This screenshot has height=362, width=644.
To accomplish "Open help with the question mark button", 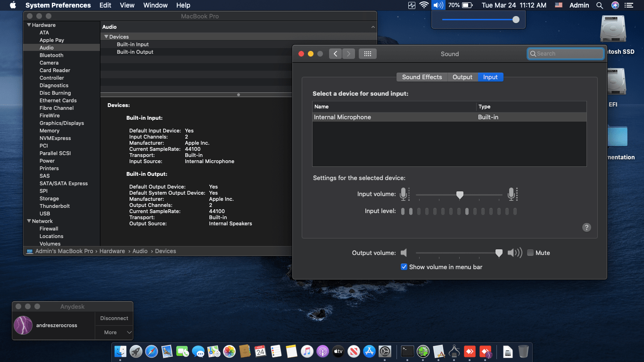I will click(x=586, y=227).
